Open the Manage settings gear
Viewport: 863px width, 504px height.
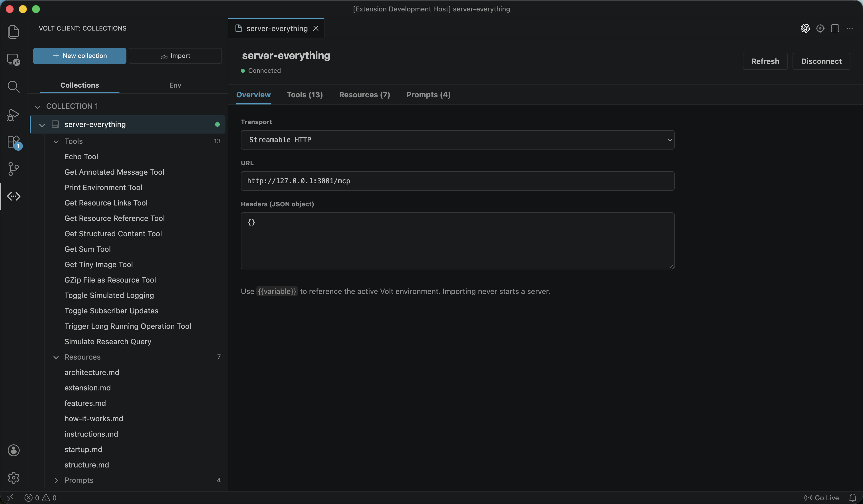[13, 478]
